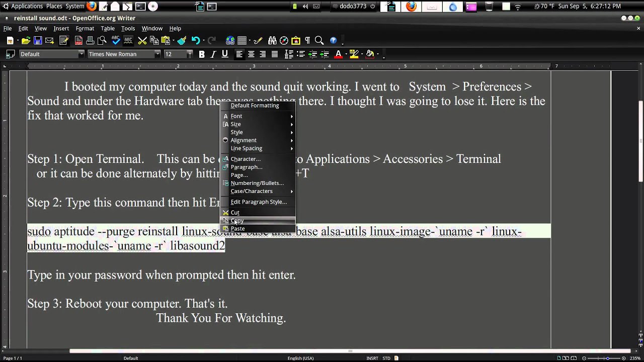
Task: Click the Cut scissors toolbar icon
Action: pyautogui.click(x=142, y=41)
